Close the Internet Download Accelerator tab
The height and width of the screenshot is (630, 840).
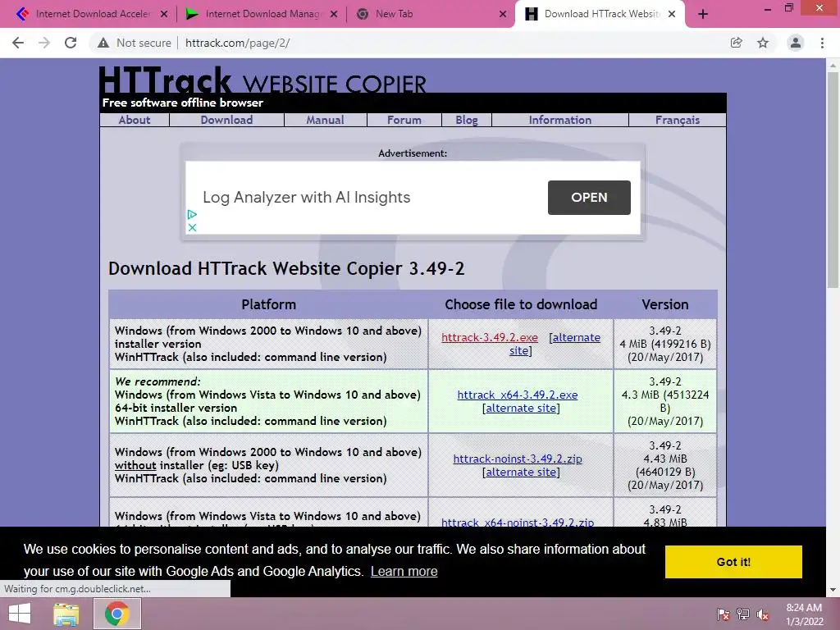[164, 14]
